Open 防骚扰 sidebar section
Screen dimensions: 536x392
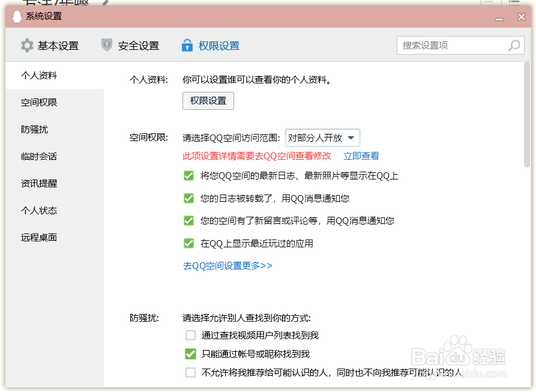click(55, 129)
